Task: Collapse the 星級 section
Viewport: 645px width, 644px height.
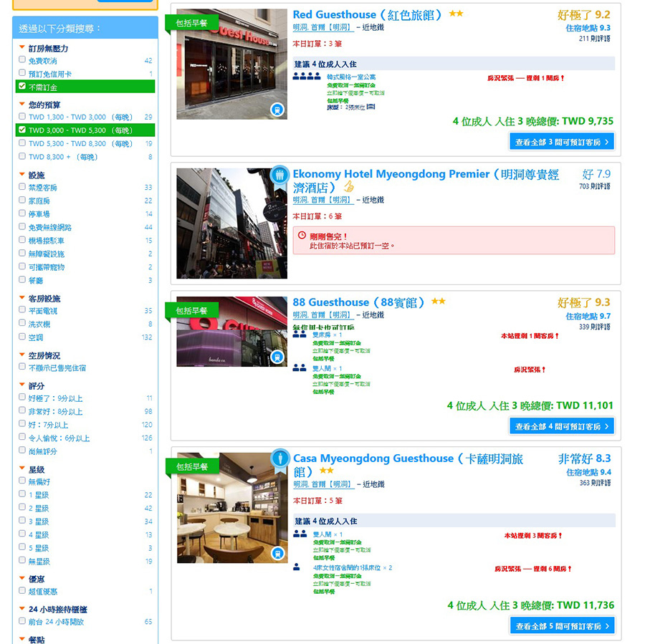Action: click(x=22, y=468)
